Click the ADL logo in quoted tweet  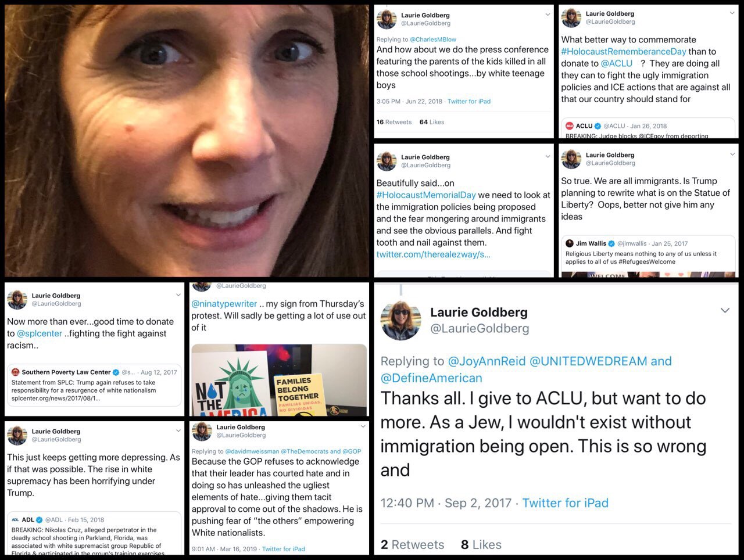16,520
